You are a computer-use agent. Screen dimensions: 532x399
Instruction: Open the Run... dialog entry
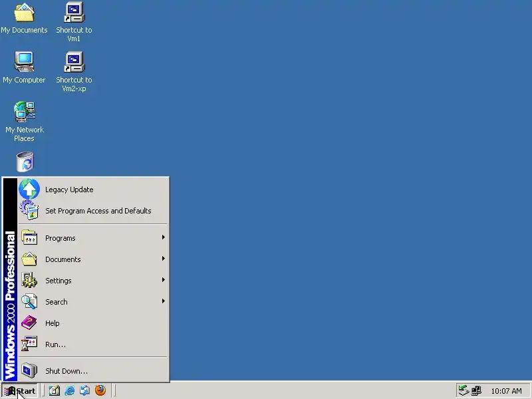(x=93, y=344)
